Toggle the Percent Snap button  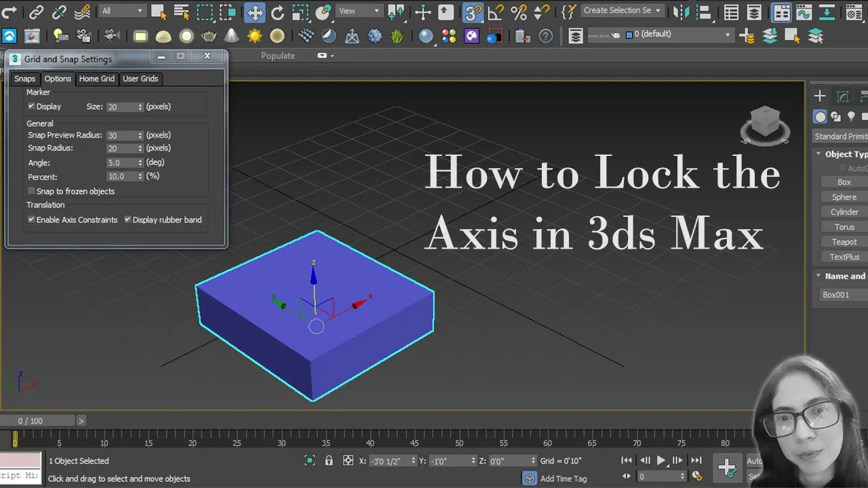[x=519, y=12]
